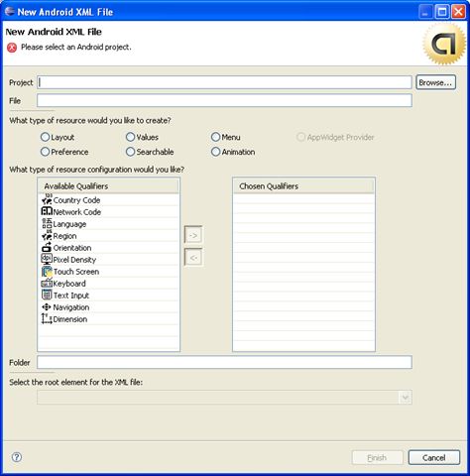Viewport: 470px width, 476px height.
Task: Minimize the New Android XML File window
Action: [425, 12]
